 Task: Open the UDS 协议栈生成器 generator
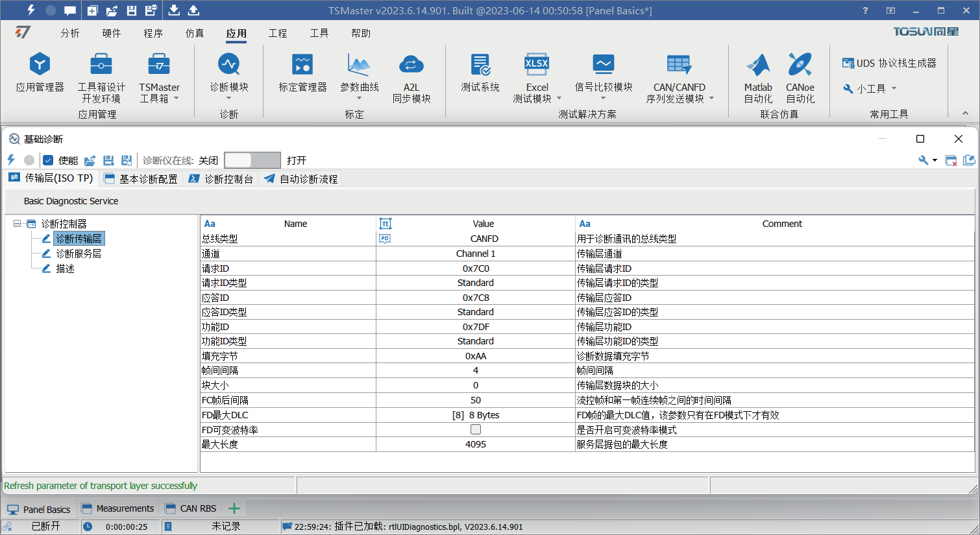888,63
